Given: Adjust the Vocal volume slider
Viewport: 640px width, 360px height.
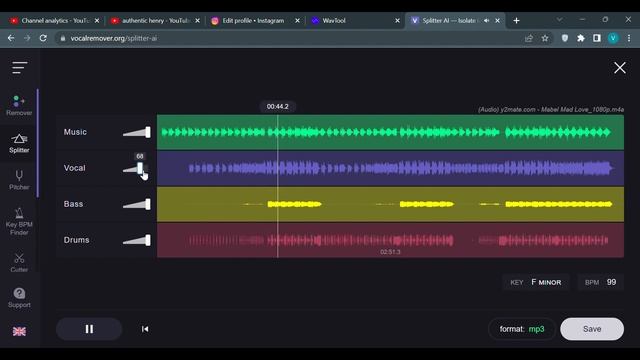Looking at the screenshot, I should click(x=137, y=168).
